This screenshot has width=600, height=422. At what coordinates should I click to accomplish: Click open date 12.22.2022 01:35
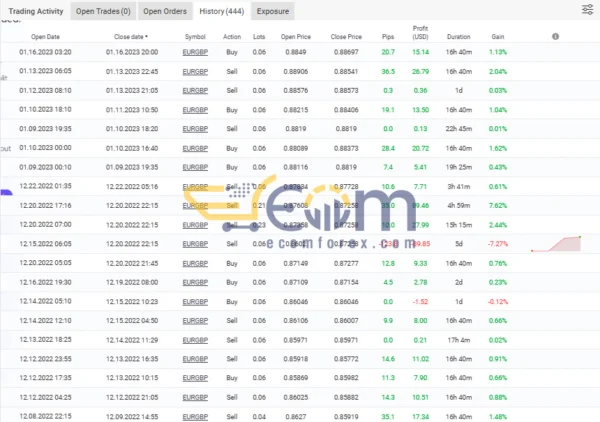click(x=45, y=186)
